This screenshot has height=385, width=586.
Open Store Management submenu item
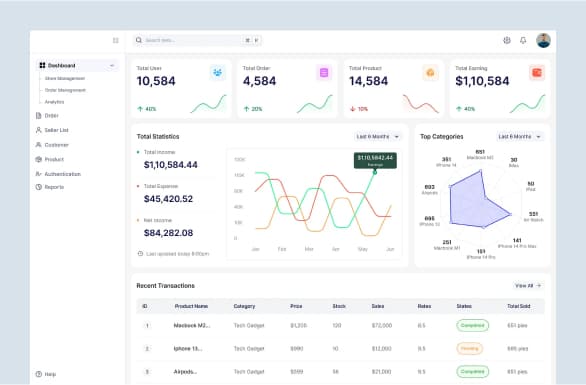click(65, 78)
